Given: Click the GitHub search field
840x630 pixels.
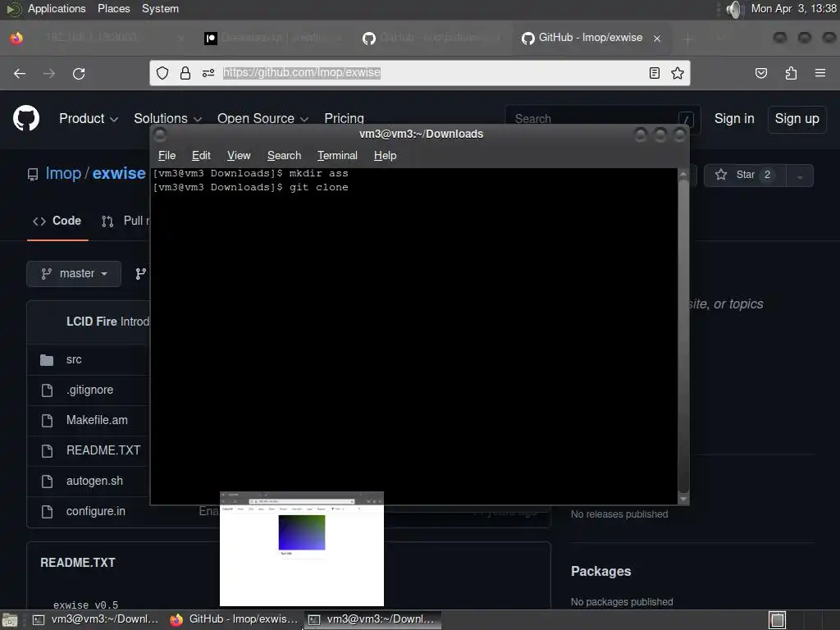Looking at the screenshot, I should click(603, 118).
